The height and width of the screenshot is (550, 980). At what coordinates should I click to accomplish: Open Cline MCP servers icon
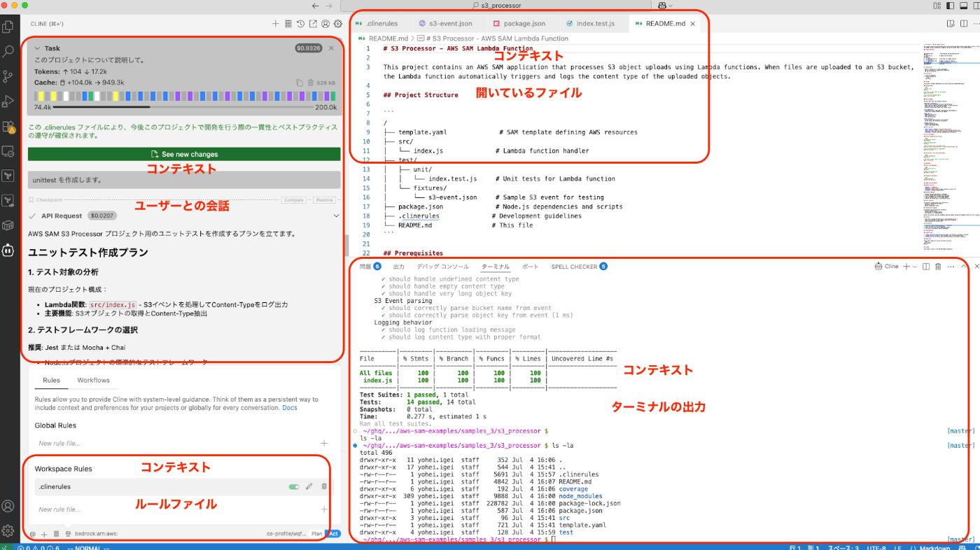coord(288,24)
